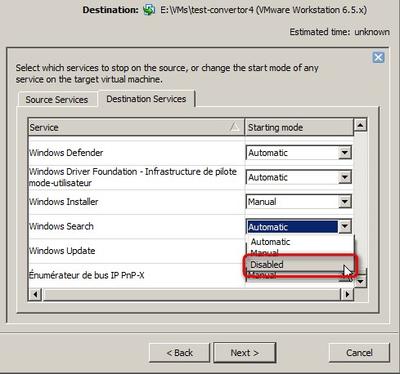
Task: Select the Destination Services tab
Action: click(x=146, y=99)
